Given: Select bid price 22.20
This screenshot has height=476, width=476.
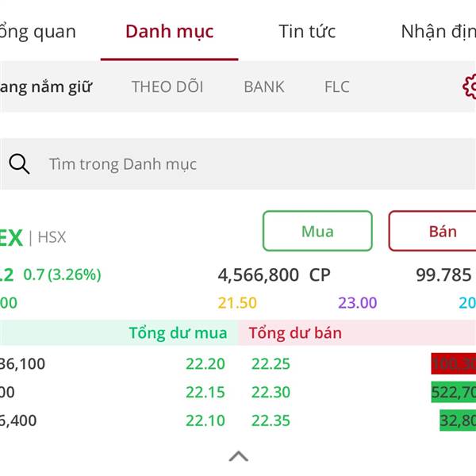Looking at the screenshot, I should [x=205, y=363].
